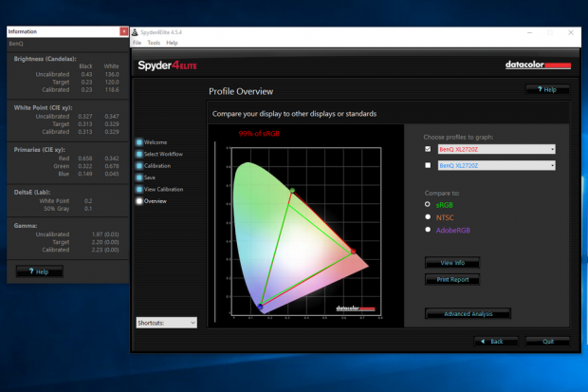Click the Spyder4Elite title bar app icon
588x392 pixels.
click(x=136, y=31)
